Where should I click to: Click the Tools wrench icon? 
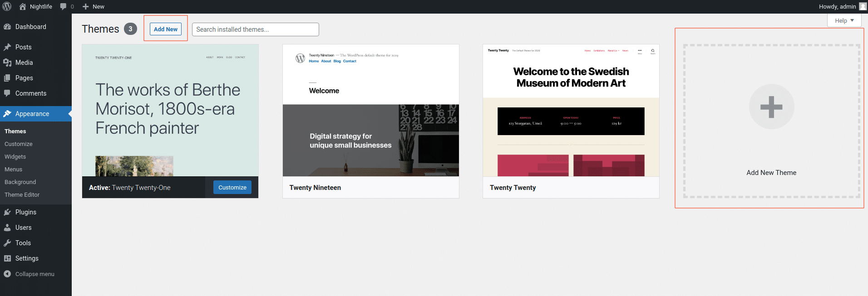point(7,243)
